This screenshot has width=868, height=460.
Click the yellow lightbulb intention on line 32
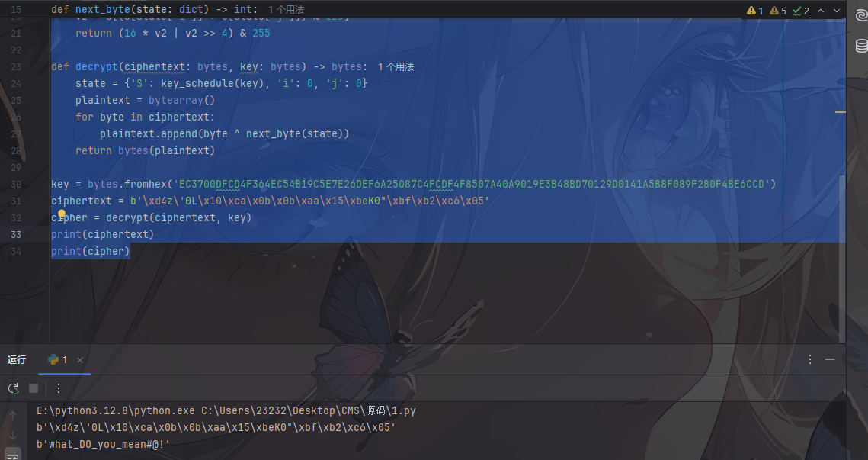tap(62, 215)
